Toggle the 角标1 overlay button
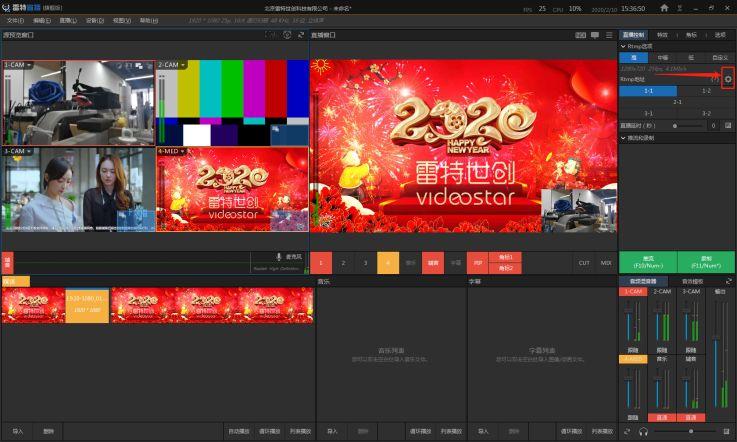 point(505,257)
